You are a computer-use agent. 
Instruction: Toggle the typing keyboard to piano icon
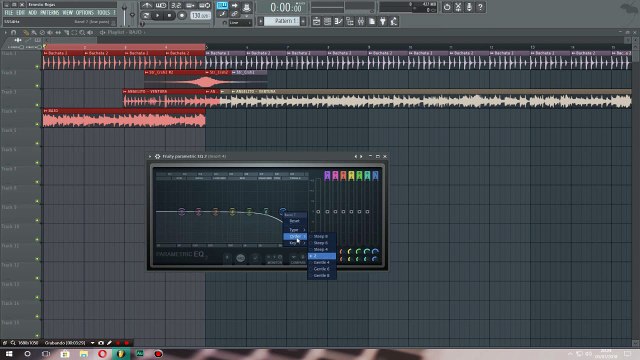(x=222, y=5)
